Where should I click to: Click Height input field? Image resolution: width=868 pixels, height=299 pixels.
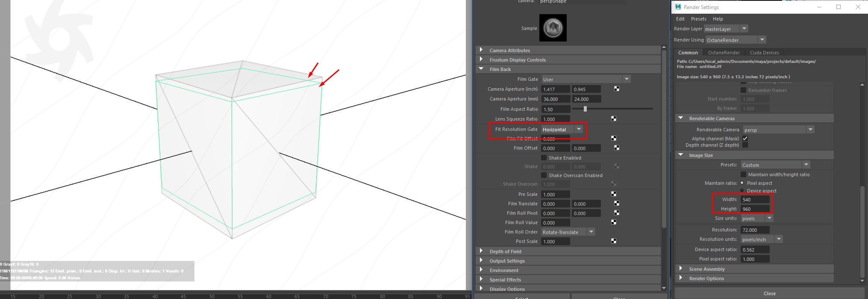tap(755, 209)
